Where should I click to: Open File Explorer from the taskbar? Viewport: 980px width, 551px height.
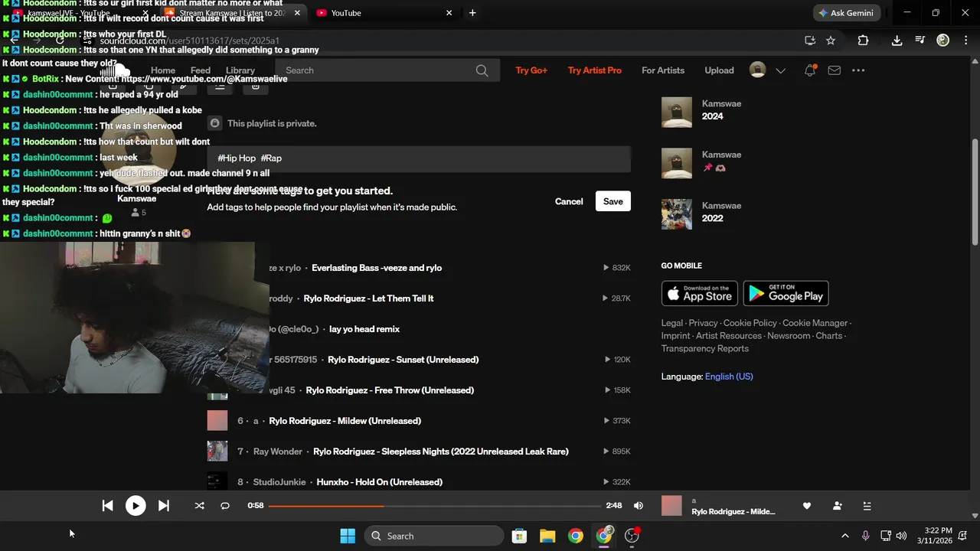[x=547, y=536]
